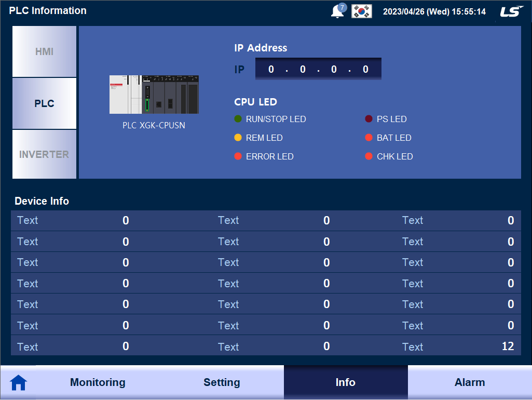Click the Home navigation icon
This screenshot has height=400, width=532.
click(x=18, y=382)
